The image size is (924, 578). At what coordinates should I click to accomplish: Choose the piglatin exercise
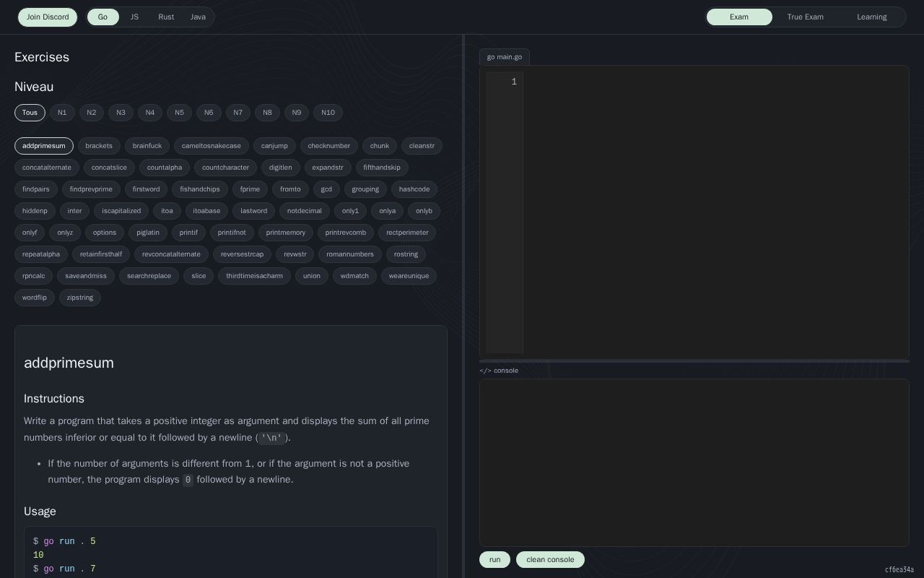tap(148, 233)
